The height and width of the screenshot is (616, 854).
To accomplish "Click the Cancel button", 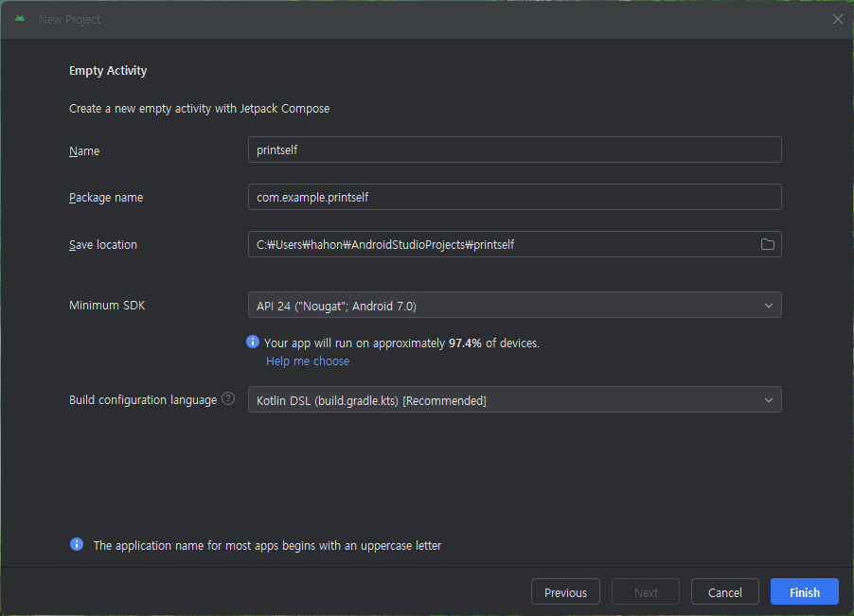I will (x=725, y=592).
